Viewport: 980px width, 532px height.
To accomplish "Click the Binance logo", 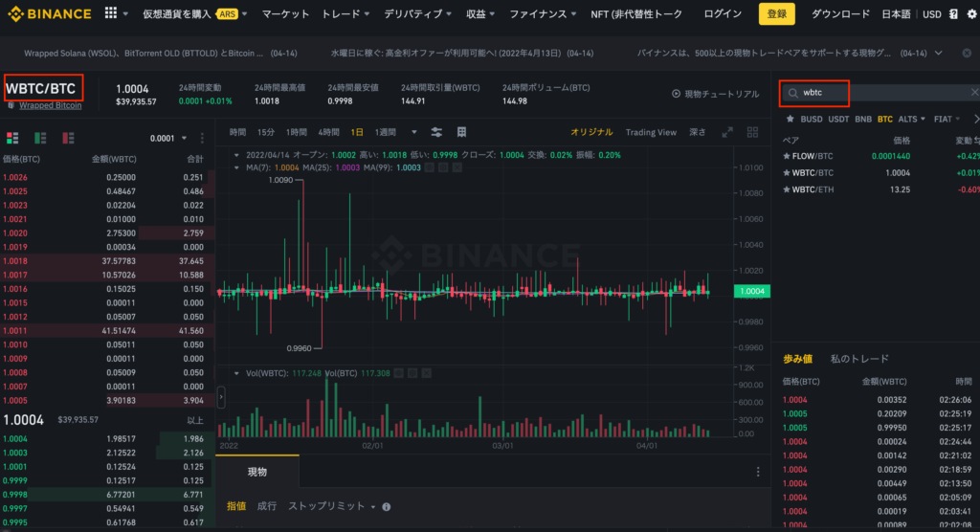I will [x=50, y=13].
